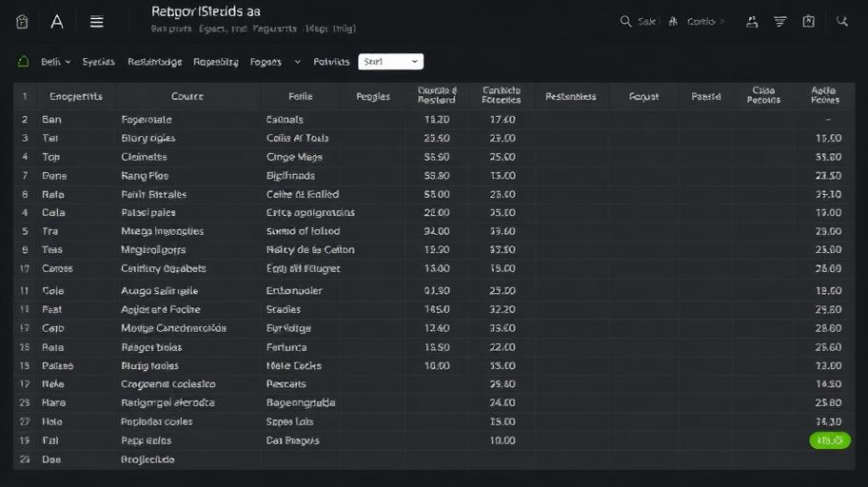The image size is (868, 487).
Task: Expand the chevron after Fogaes
Action: point(297,62)
